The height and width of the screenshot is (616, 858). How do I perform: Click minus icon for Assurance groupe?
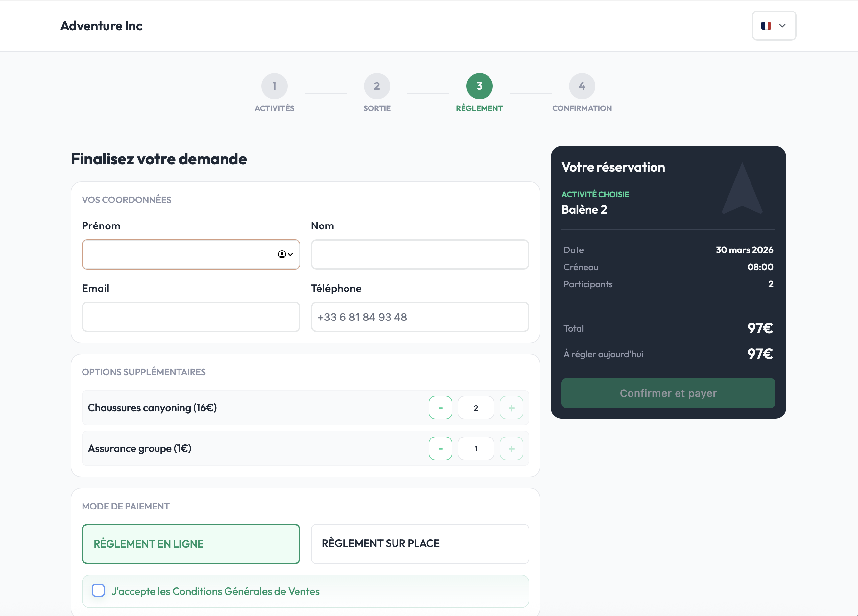tap(441, 448)
